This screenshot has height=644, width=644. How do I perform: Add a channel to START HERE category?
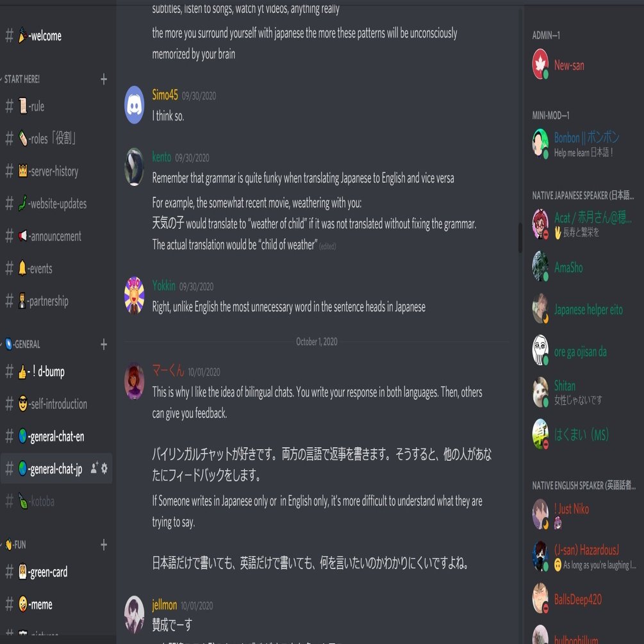coord(104,79)
